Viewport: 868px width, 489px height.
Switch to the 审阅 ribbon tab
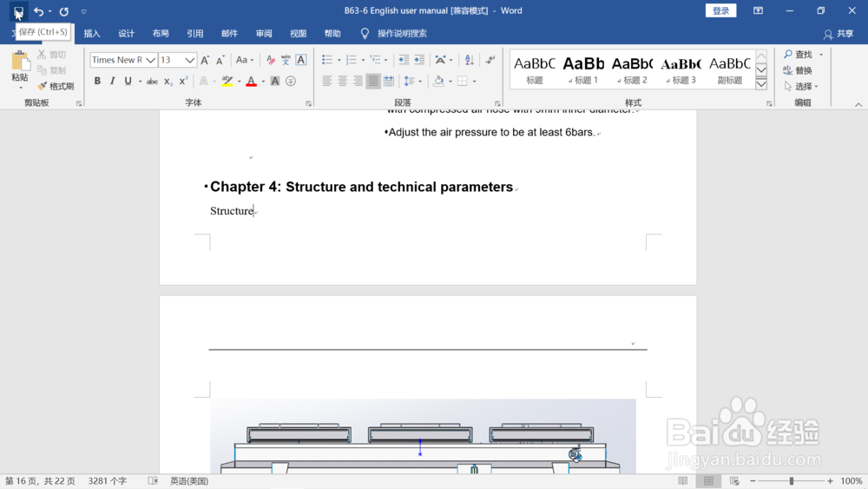pyautogui.click(x=264, y=33)
